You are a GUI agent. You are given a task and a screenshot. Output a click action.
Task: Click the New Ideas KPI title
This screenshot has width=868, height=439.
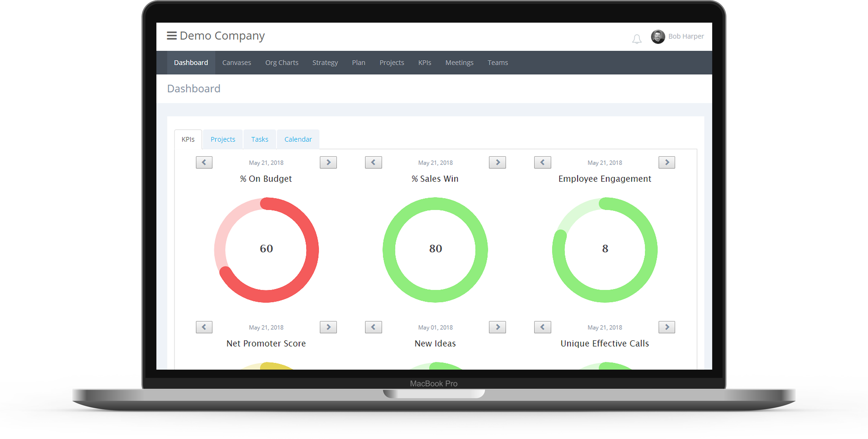(435, 344)
